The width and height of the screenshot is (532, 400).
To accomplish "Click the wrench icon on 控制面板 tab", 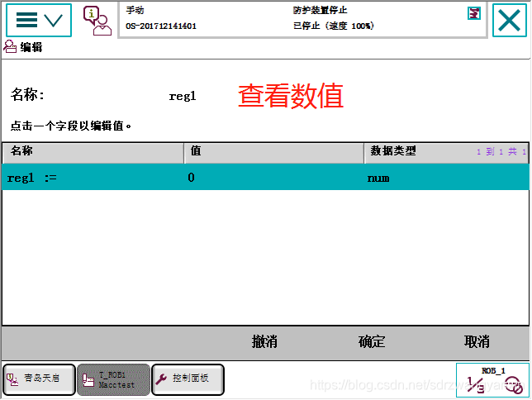I will click(161, 379).
